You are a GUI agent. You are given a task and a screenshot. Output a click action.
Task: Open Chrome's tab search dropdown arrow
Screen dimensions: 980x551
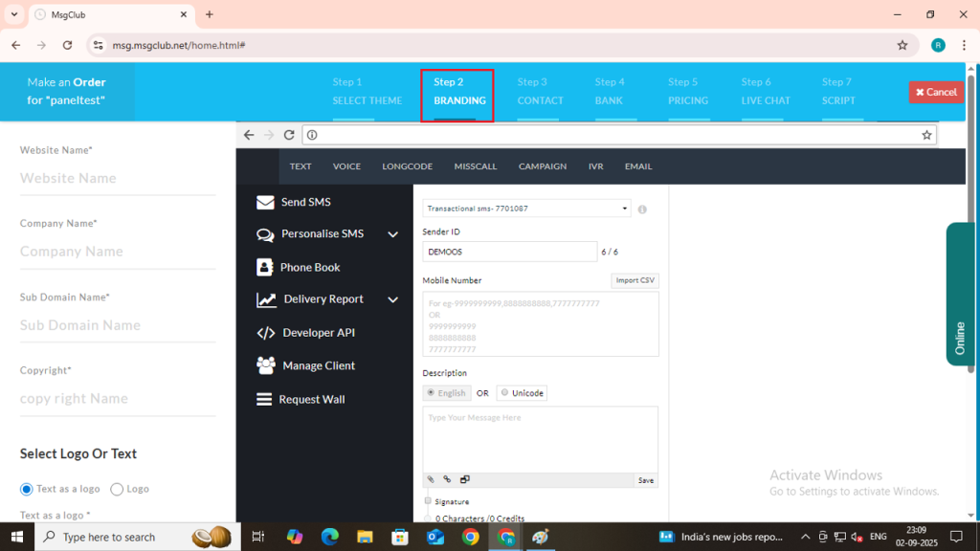(14, 14)
